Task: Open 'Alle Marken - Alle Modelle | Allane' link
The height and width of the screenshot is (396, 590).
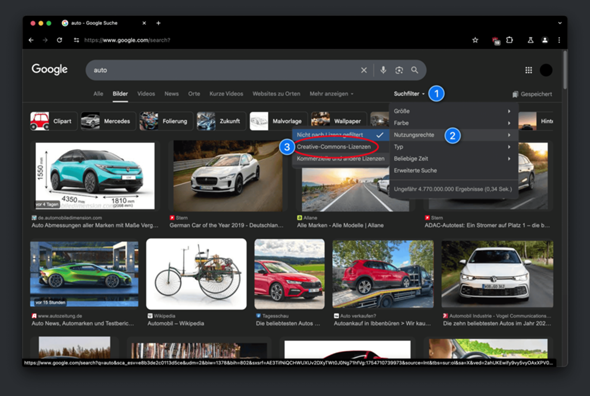Action: tap(340, 225)
